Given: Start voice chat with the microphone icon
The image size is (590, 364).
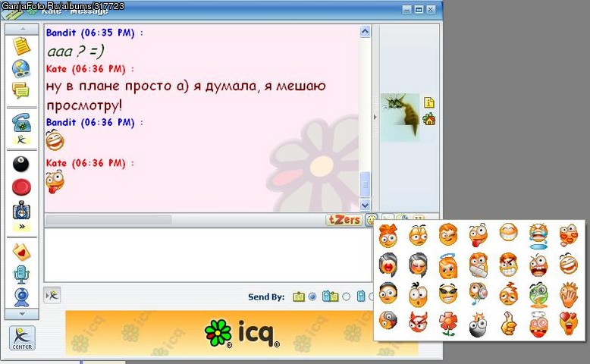Looking at the screenshot, I should click(21, 275).
